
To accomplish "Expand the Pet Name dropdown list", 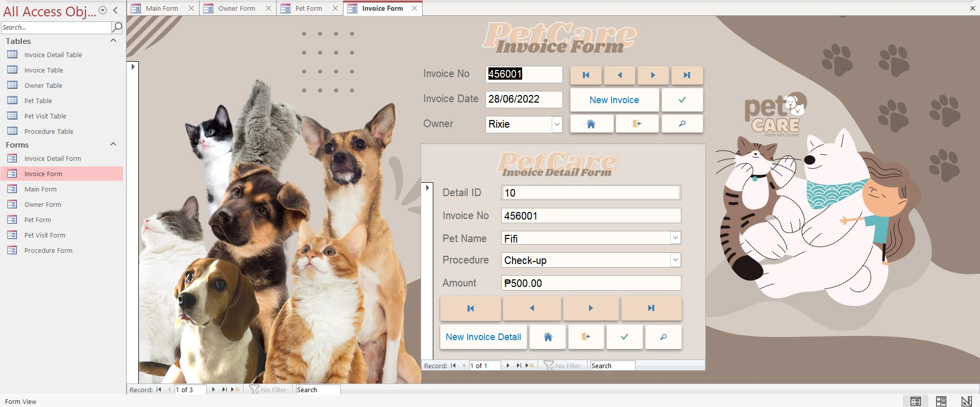I will [675, 238].
